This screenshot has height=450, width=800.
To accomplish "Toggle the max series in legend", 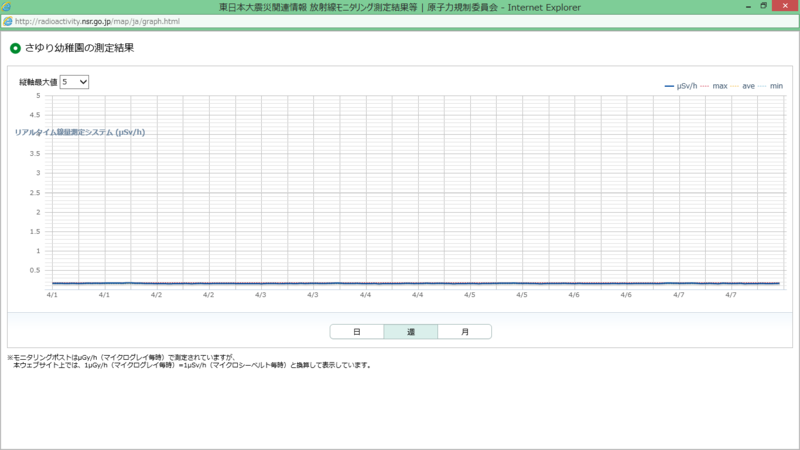I will (x=714, y=86).
